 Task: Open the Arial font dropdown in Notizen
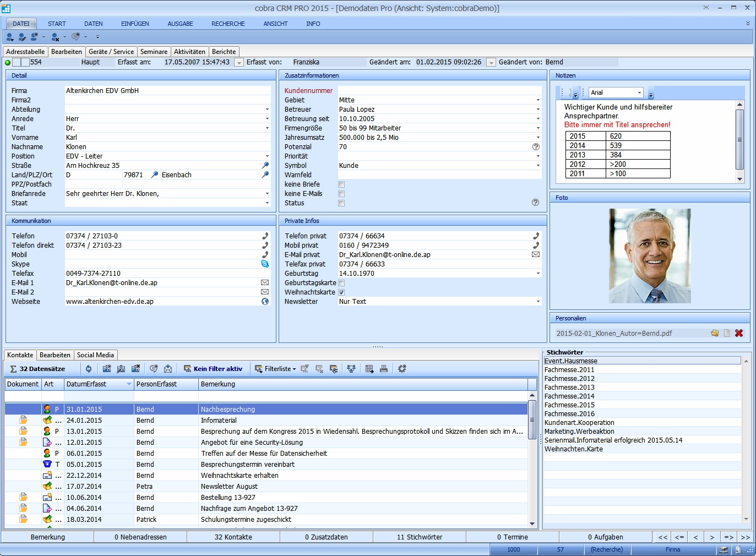(x=639, y=92)
